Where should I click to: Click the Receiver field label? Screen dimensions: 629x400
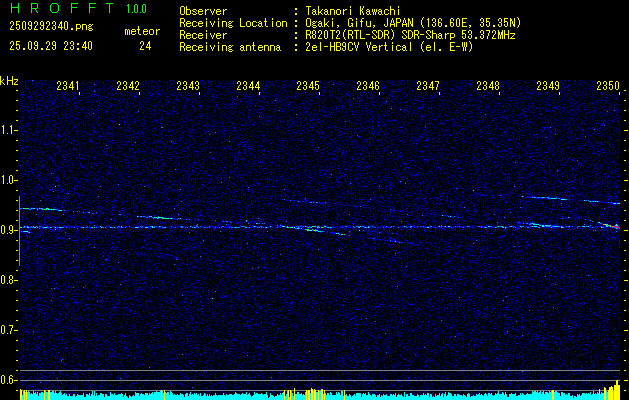(x=203, y=35)
